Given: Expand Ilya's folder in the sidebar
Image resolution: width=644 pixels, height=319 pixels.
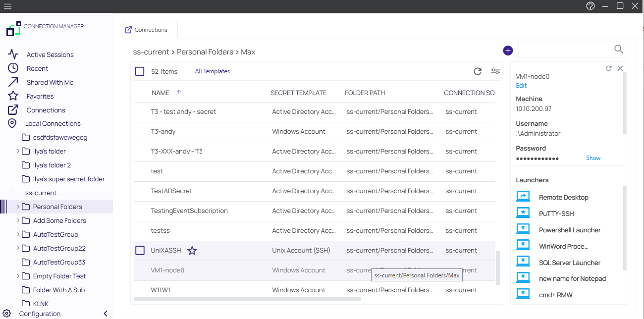Looking at the screenshot, I should click(x=18, y=151).
